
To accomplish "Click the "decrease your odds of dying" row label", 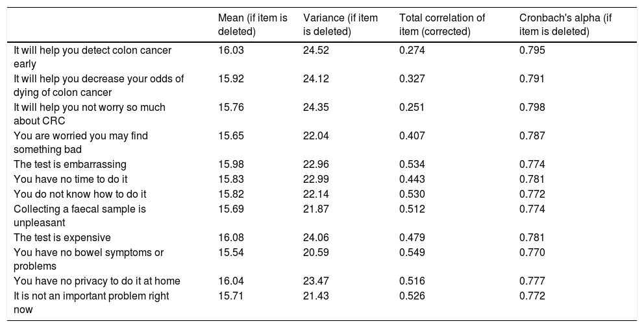I will click(x=99, y=85).
